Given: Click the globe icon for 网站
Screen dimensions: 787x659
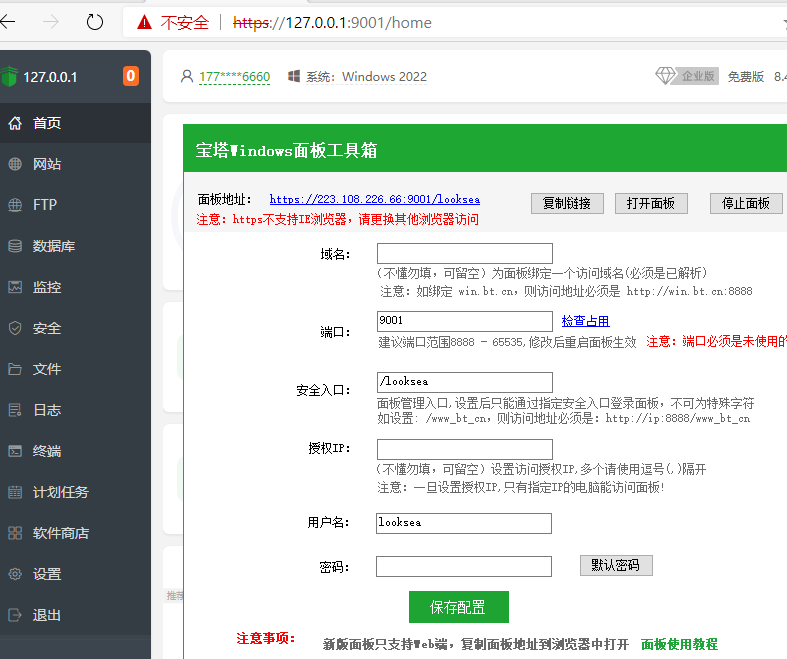Looking at the screenshot, I should point(15,164).
